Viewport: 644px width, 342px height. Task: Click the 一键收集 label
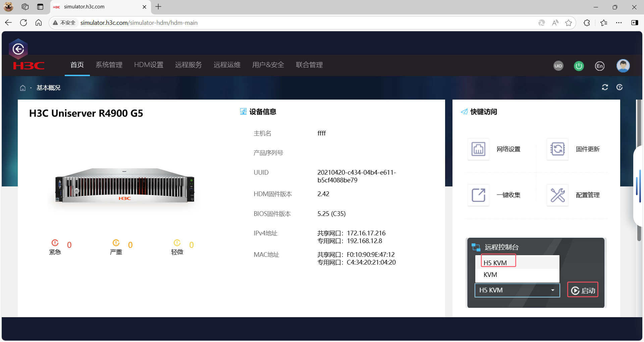[508, 195]
